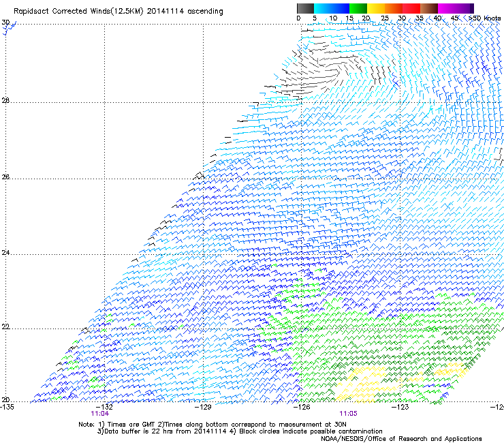Click the longitude axis label '-132'
This screenshot has width=504, height=443.
(104, 407)
